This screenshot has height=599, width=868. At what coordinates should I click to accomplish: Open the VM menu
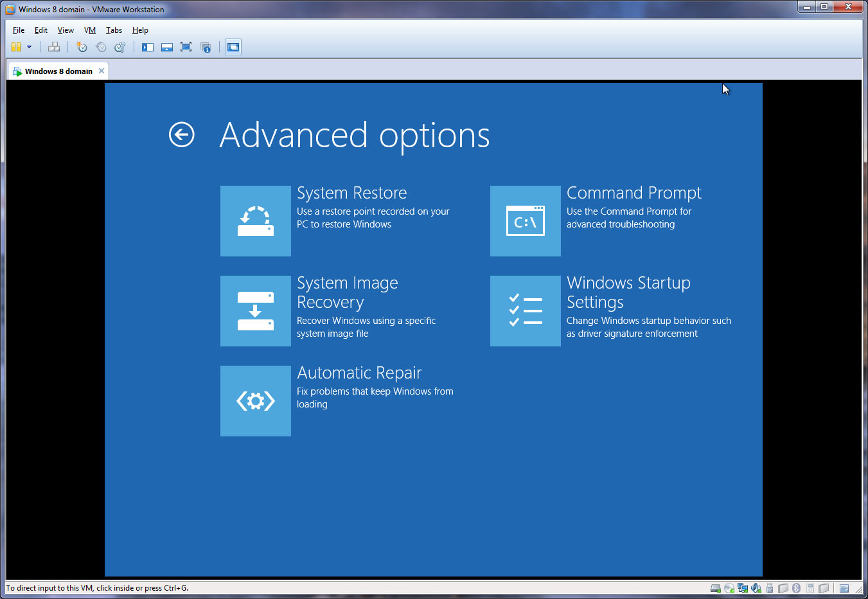(x=90, y=30)
